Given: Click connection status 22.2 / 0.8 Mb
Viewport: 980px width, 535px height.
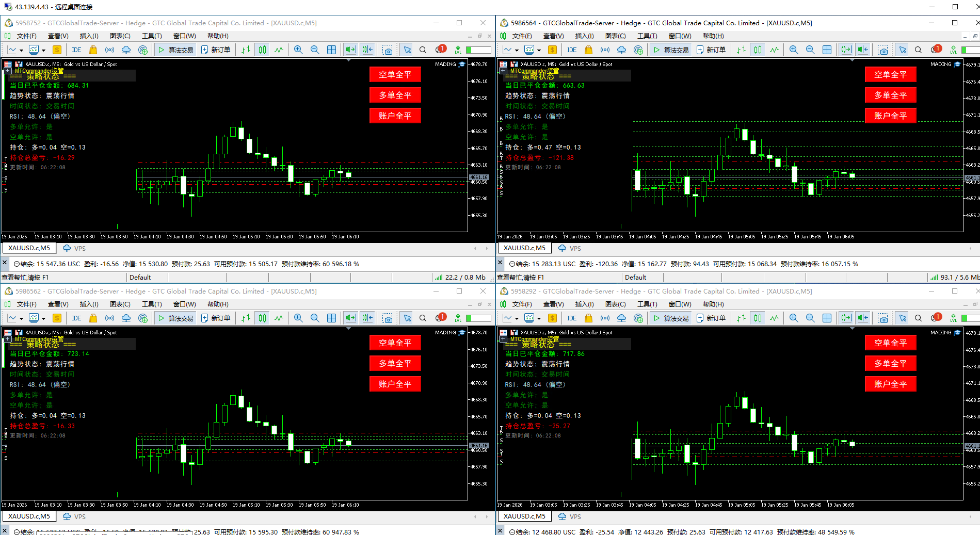Looking at the screenshot, I should [460, 278].
